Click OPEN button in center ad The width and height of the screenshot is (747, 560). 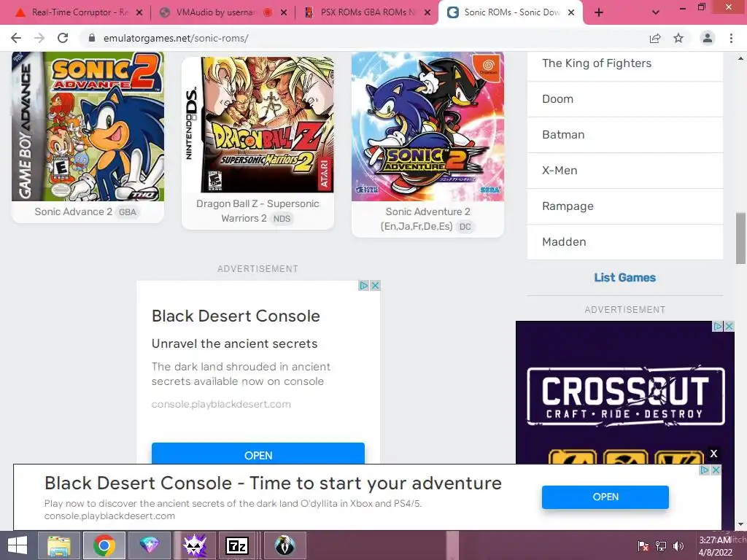click(258, 454)
